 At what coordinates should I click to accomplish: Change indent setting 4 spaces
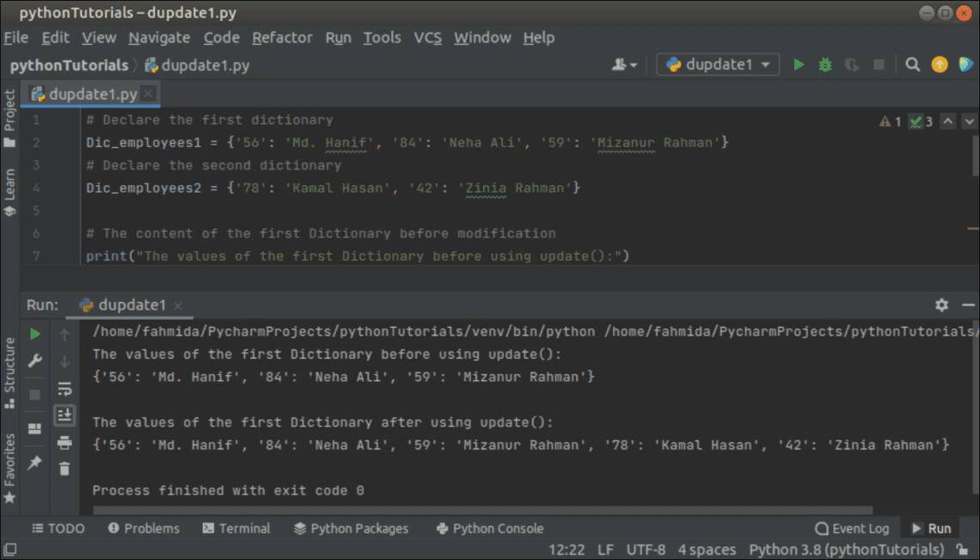707,550
